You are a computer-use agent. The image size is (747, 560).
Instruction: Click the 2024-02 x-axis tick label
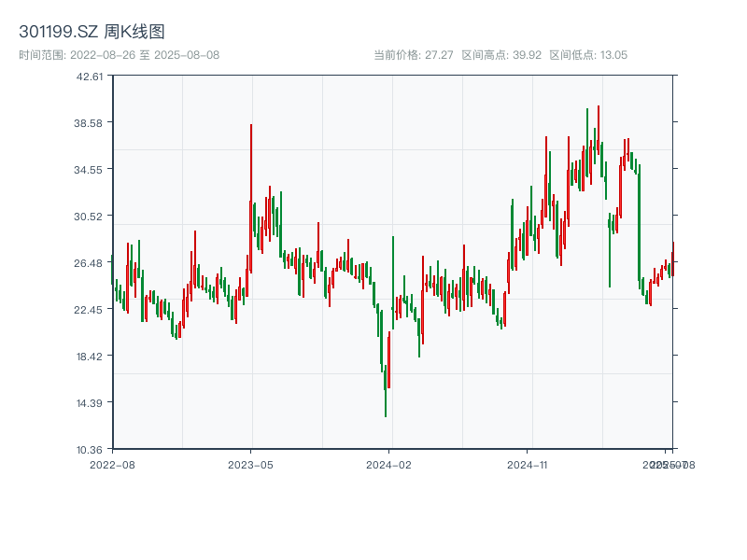coord(389,464)
